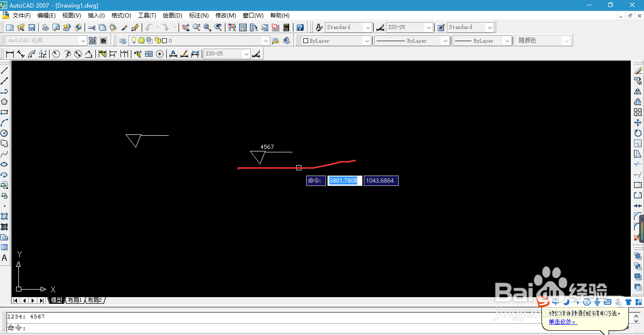Switch to the 布局2 layout tab
Image resolution: width=644 pixels, height=335 pixels.
(x=95, y=300)
